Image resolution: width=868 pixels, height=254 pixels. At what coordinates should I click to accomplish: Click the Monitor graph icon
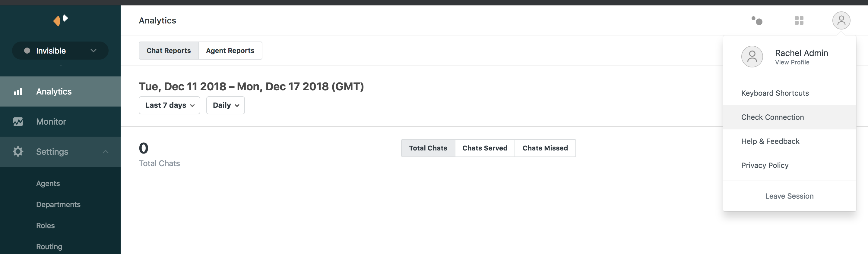point(18,122)
